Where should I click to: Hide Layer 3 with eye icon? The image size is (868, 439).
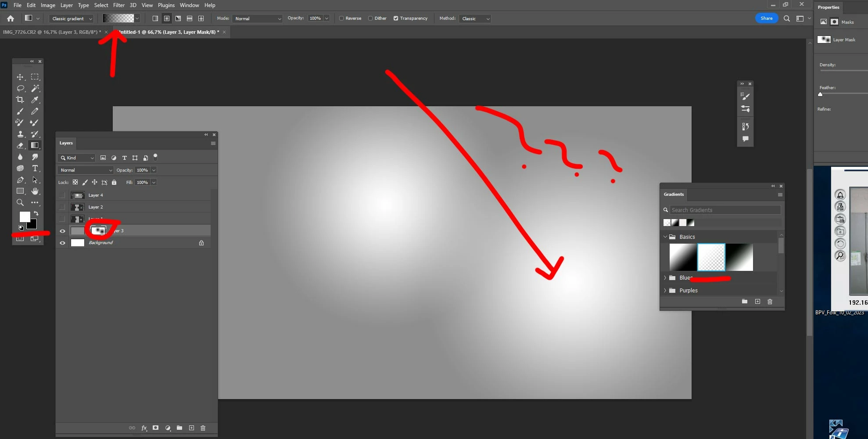62,231
